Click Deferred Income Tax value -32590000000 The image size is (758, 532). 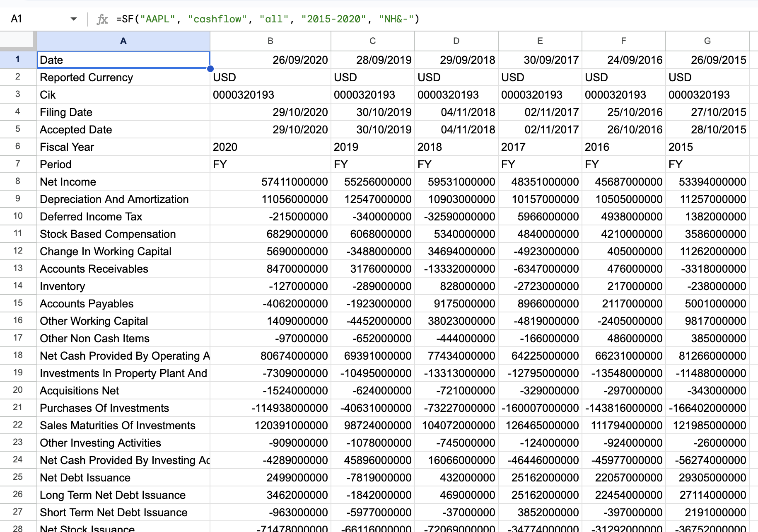[456, 217]
